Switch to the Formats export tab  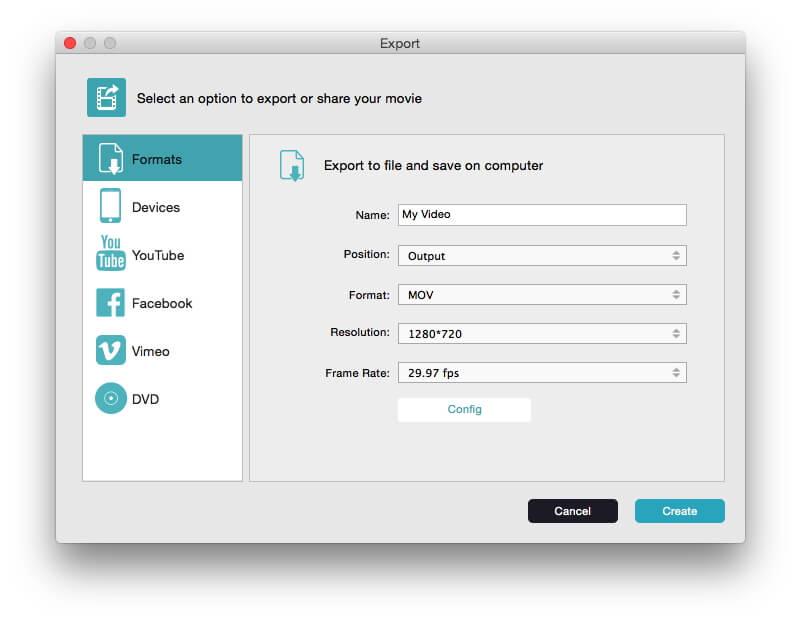[162, 158]
